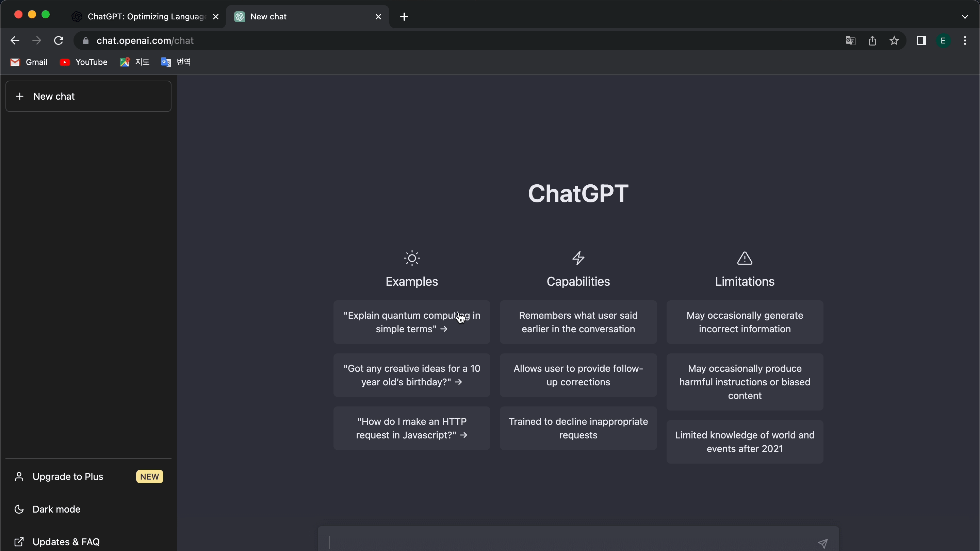980x551 pixels.
Task: Switch to 'ChatGPT: Optimizing Language' tab
Action: tap(145, 17)
